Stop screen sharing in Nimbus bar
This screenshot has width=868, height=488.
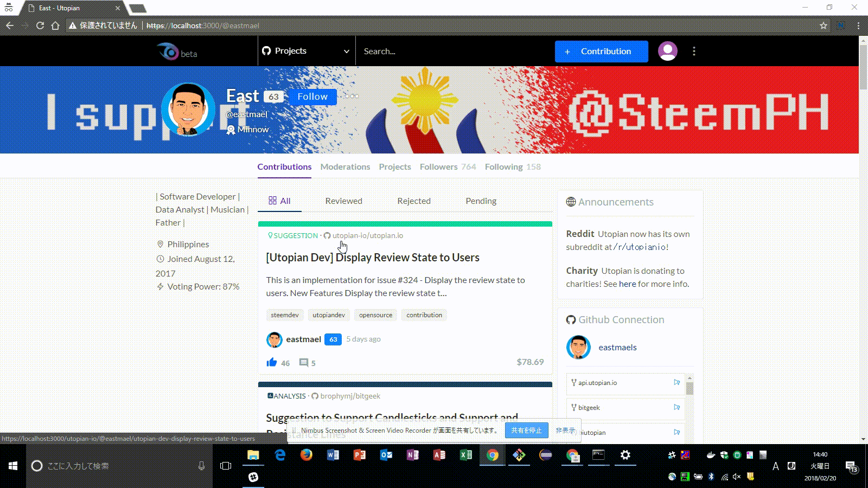coord(526,431)
